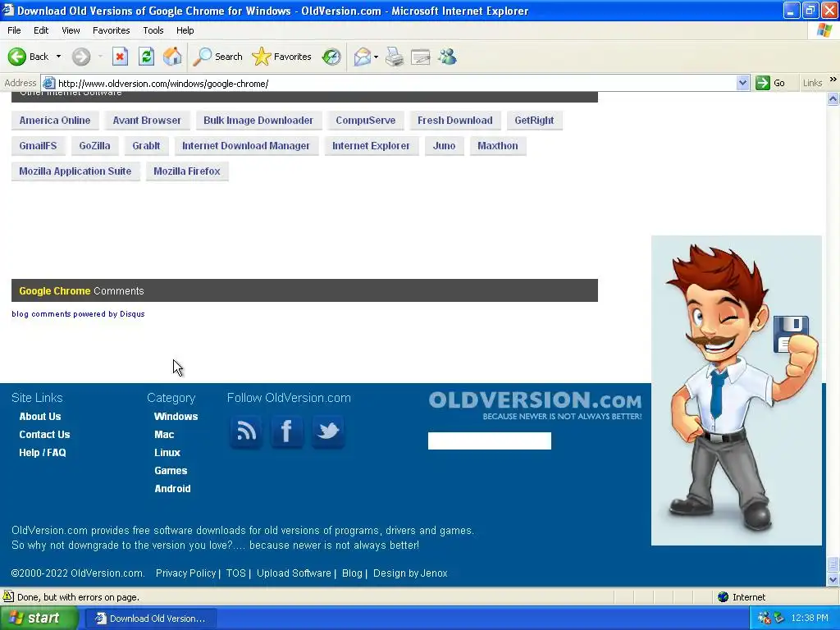Open the History clock icon
The image size is (840, 630).
(331, 57)
